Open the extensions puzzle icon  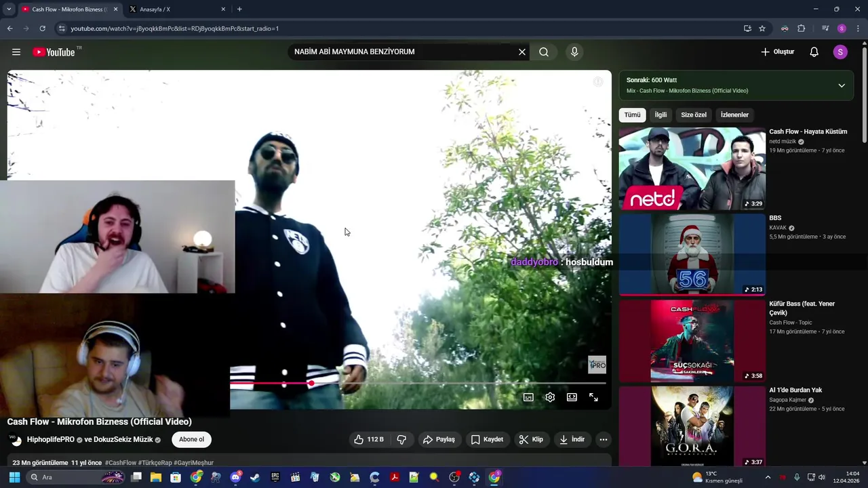point(801,28)
